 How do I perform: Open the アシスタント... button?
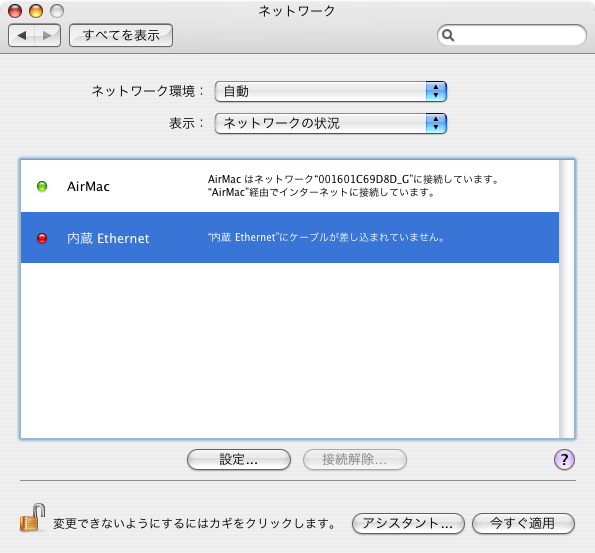408,523
